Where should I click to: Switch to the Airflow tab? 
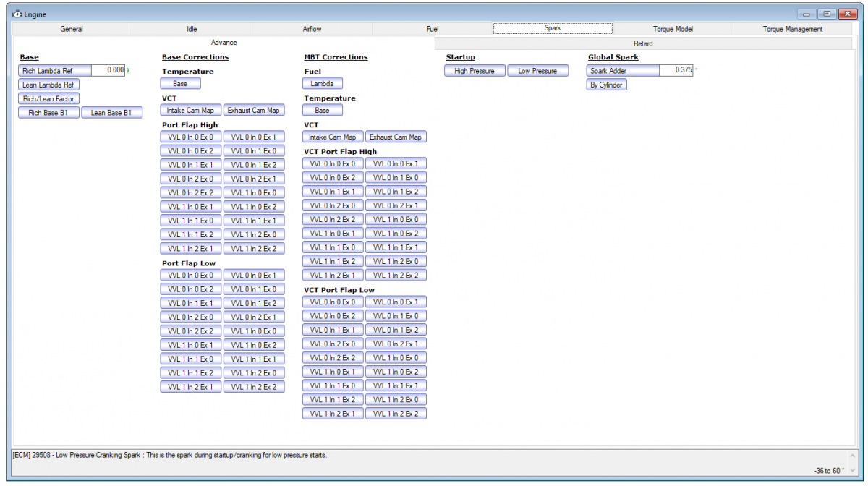pyautogui.click(x=311, y=28)
